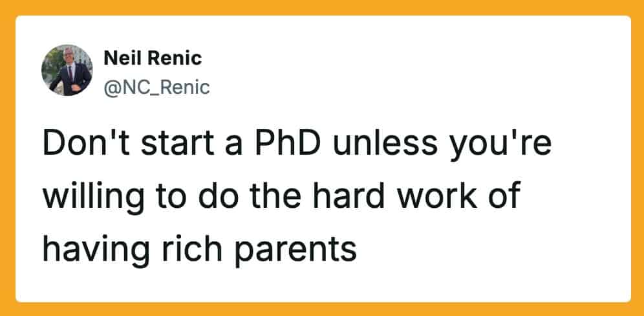Click Neil Renic's profile avatar photo
Viewport: 644px width, 316px height.
pyautogui.click(x=67, y=70)
